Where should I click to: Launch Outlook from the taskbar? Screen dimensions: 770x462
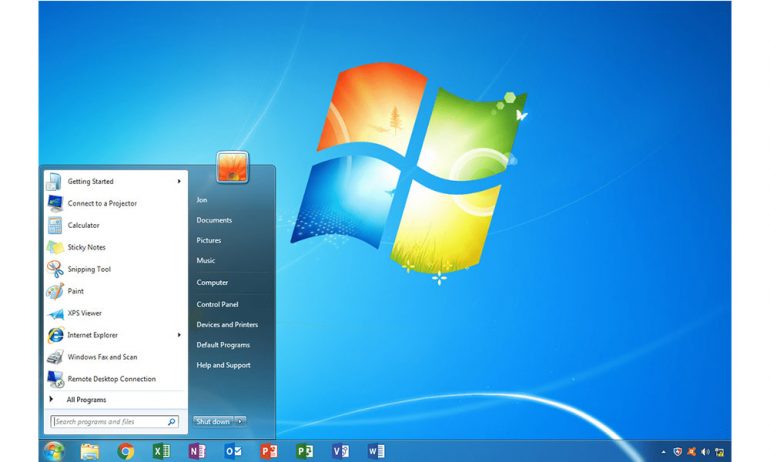point(233,451)
